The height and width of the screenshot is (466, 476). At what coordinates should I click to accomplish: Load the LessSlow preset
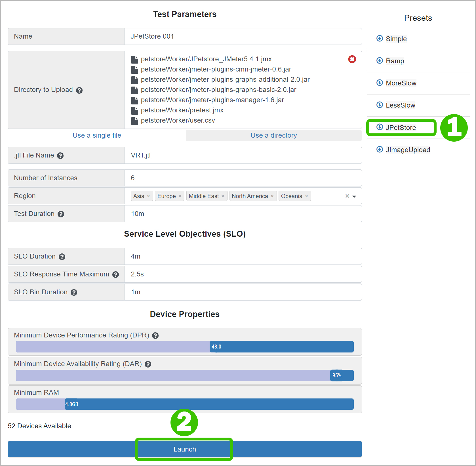[x=400, y=105]
